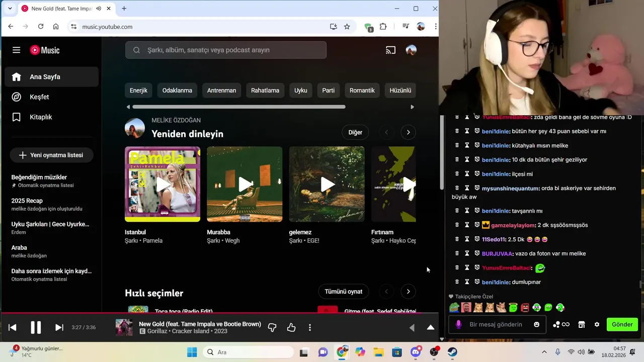Open Discord from taskbar
The image size is (644, 362).
pyautogui.click(x=416, y=352)
